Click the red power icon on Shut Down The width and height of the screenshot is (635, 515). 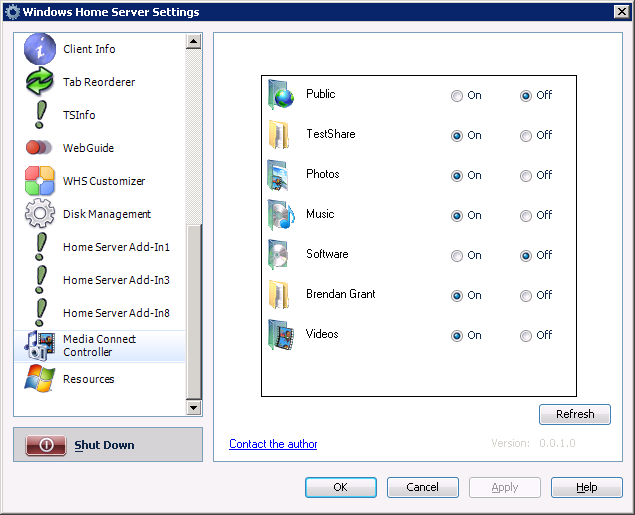tap(46, 445)
